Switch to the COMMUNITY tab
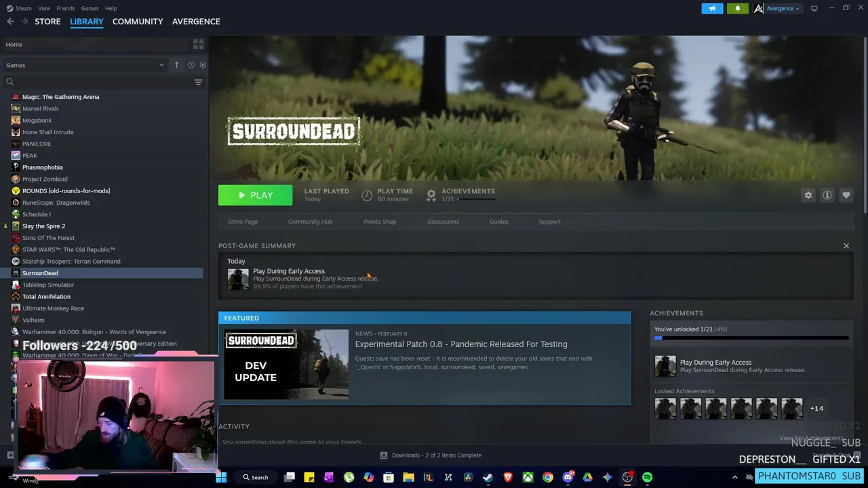The height and width of the screenshot is (488, 868). pos(138,22)
